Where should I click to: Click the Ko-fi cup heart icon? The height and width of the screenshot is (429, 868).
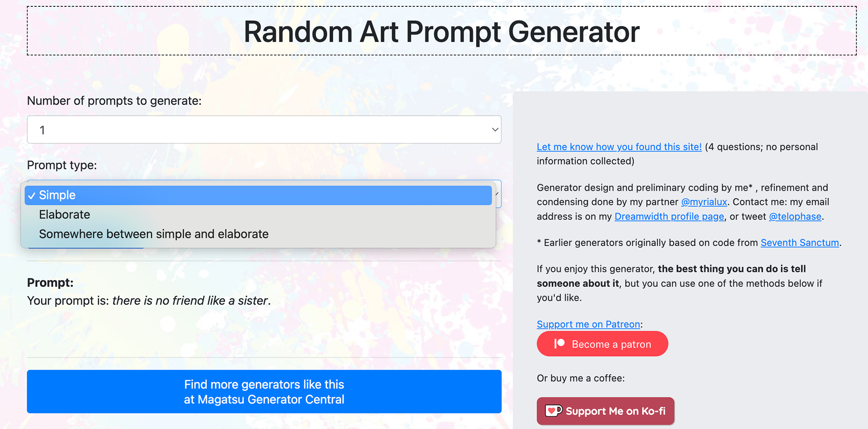[x=553, y=411]
